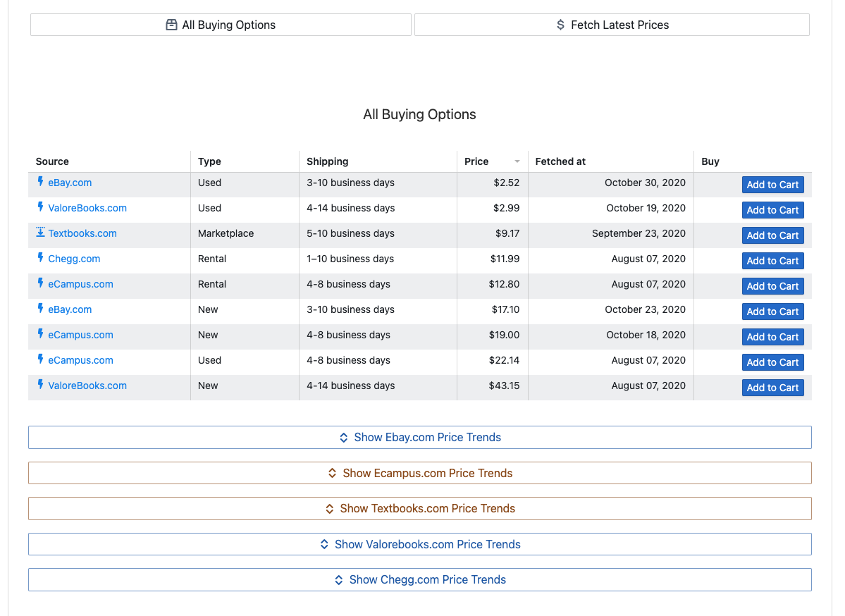Sort by Price using the column arrow
The height and width of the screenshot is (616, 845).
click(x=517, y=161)
